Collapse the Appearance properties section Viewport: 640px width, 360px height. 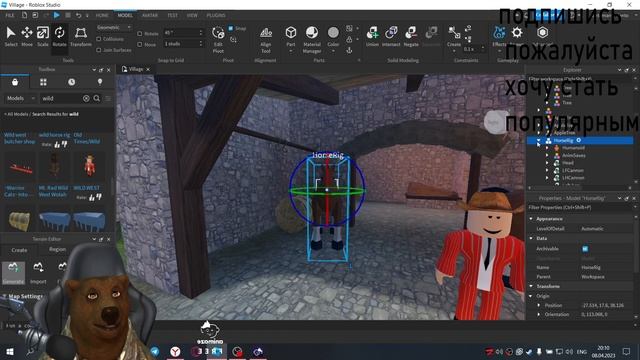point(531,219)
